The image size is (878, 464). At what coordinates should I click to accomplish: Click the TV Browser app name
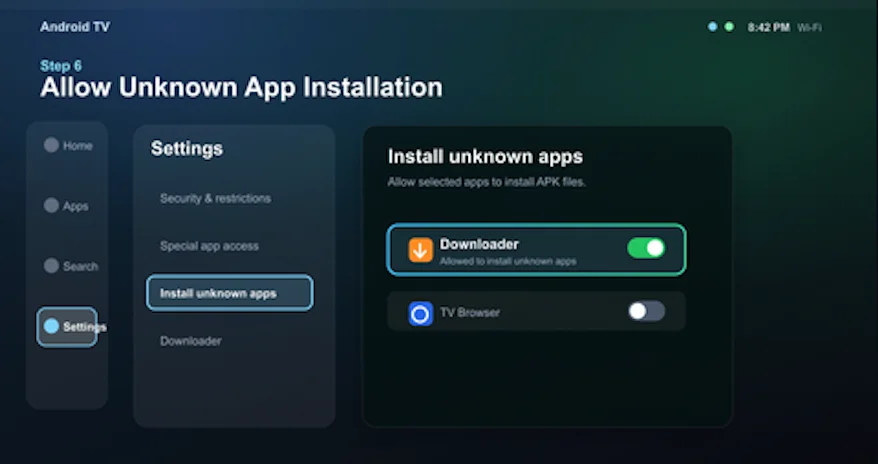(470, 312)
